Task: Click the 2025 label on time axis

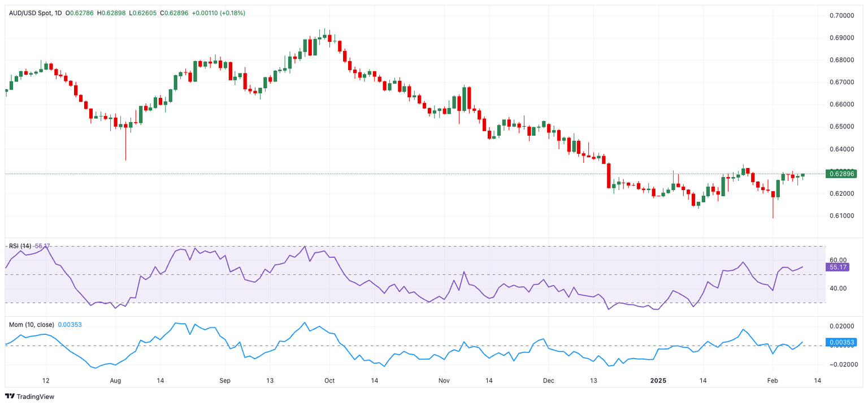Action: point(658,381)
